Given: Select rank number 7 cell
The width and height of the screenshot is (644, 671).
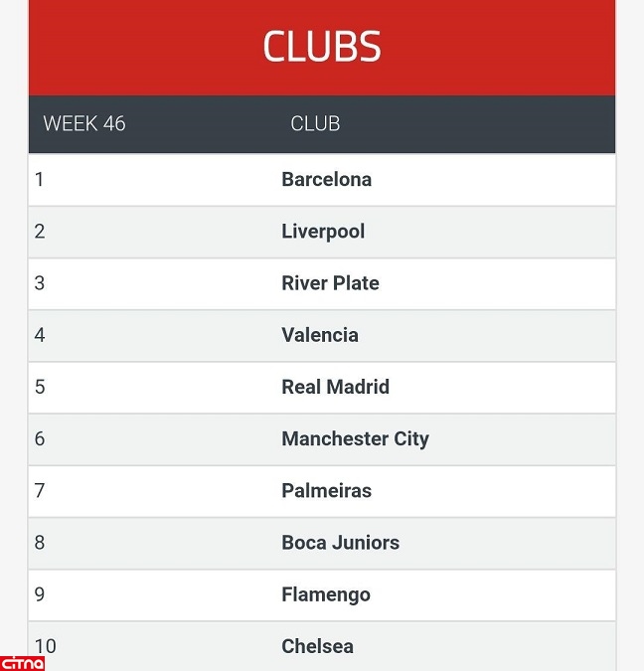Looking at the screenshot, I should click(x=40, y=490).
